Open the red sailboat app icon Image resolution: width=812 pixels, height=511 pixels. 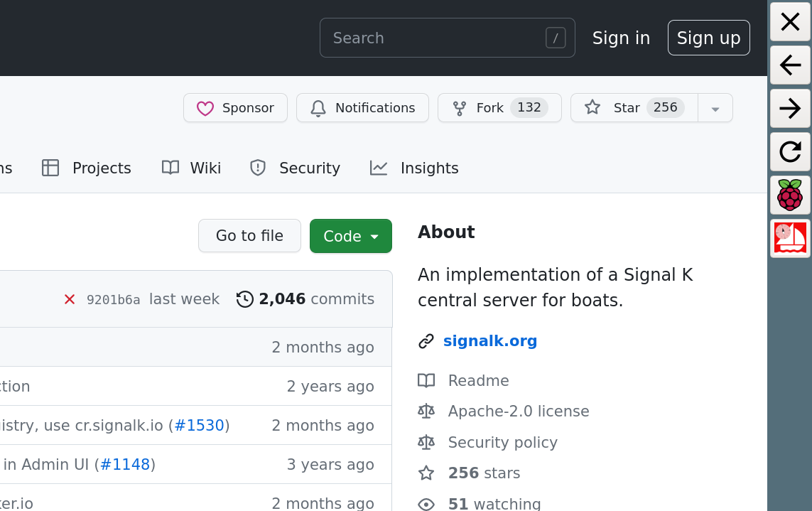coord(790,238)
